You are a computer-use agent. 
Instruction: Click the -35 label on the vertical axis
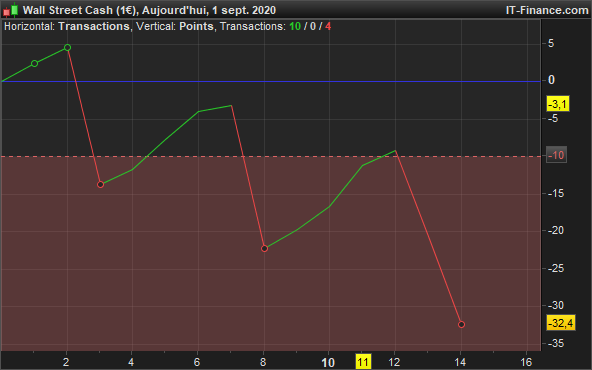[x=556, y=343]
